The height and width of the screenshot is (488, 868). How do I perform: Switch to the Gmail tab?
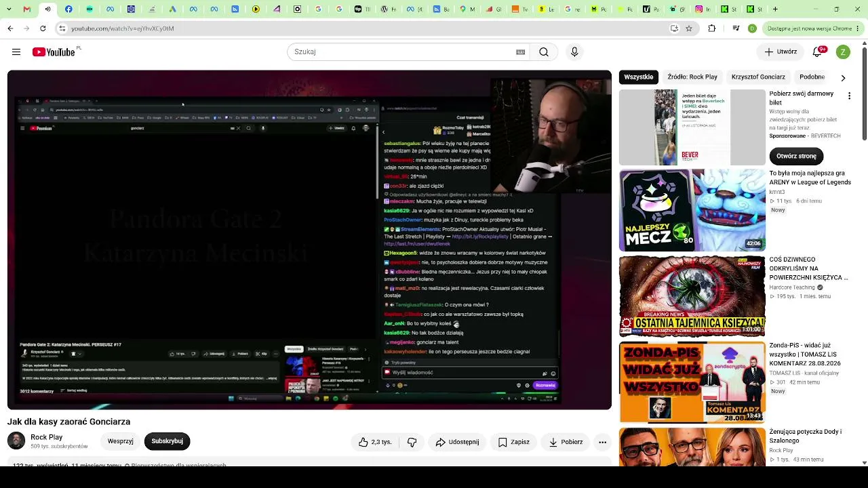(x=27, y=9)
